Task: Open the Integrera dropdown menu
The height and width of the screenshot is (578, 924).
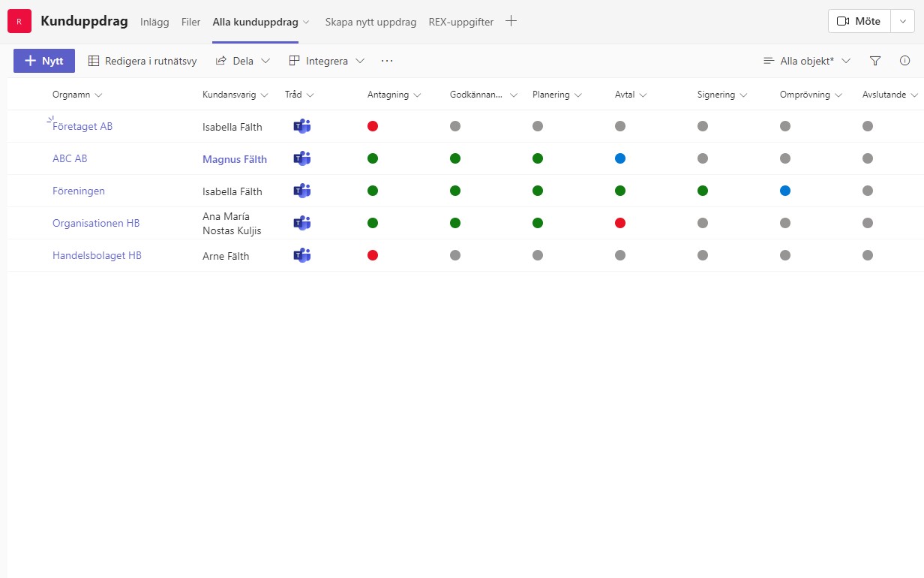Action: click(x=327, y=61)
